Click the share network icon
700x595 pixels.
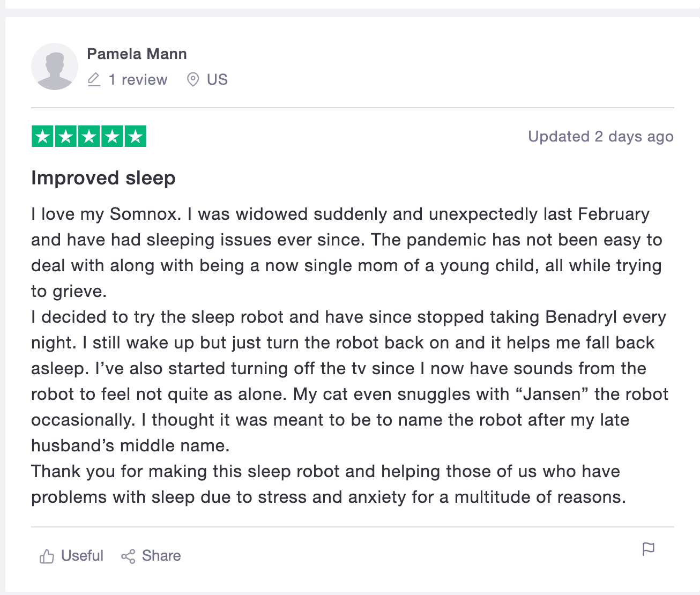[128, 556]
